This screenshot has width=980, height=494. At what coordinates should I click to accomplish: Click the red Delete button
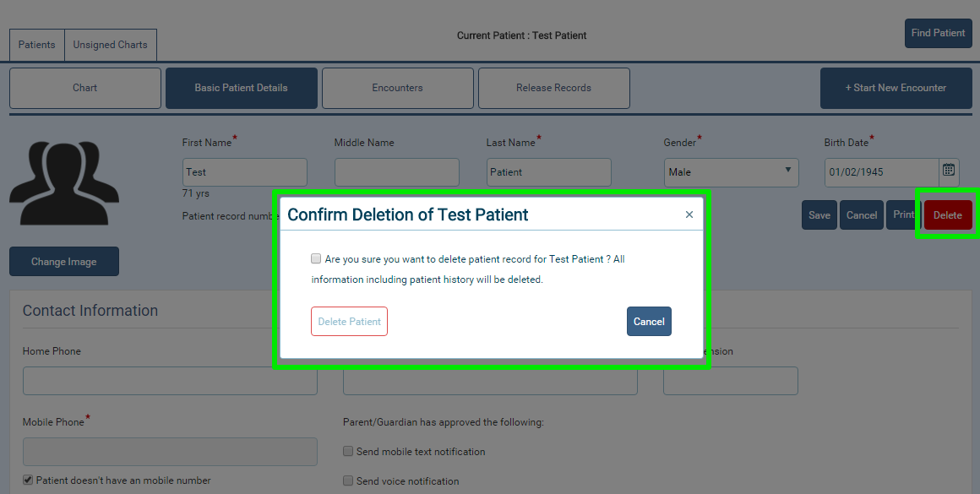[948, 214]
